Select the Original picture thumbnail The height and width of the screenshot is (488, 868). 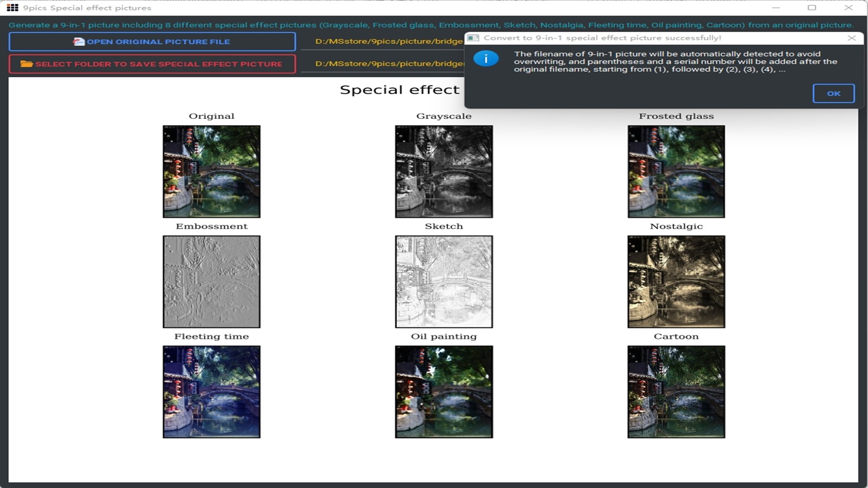pyautogui.click(x=212, y=172)
